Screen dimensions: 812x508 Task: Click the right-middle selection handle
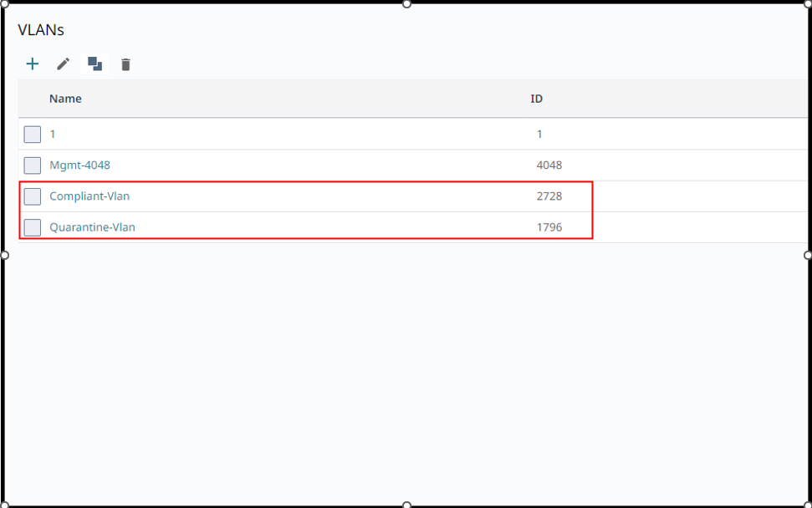coord(808,255)
